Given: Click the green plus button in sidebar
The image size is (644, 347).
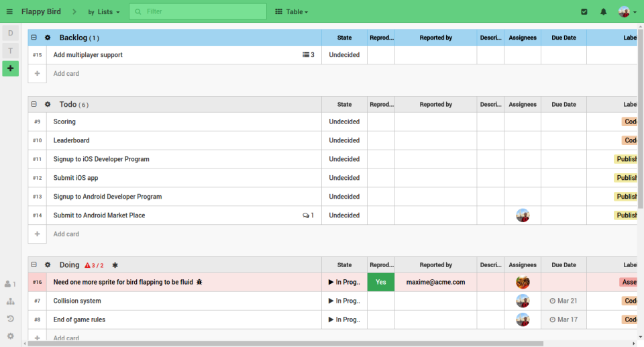Looking at the screenshot, I should (x=10, y=68).
